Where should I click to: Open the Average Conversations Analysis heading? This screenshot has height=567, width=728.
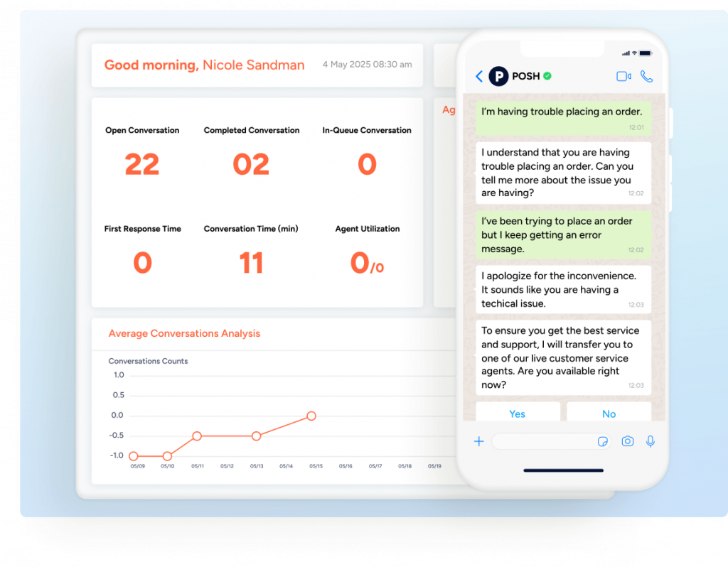[x=184, y=333]
